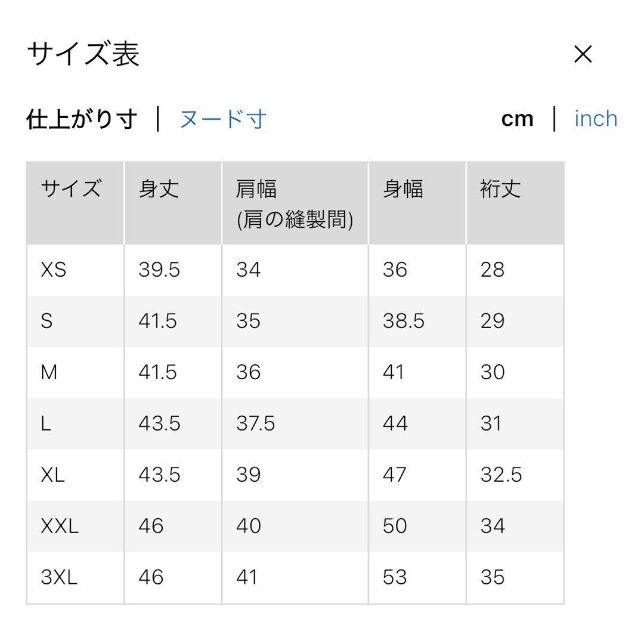Select the M size row label
The width and height of the screenshot is (644, 644).
coord(49,372)
